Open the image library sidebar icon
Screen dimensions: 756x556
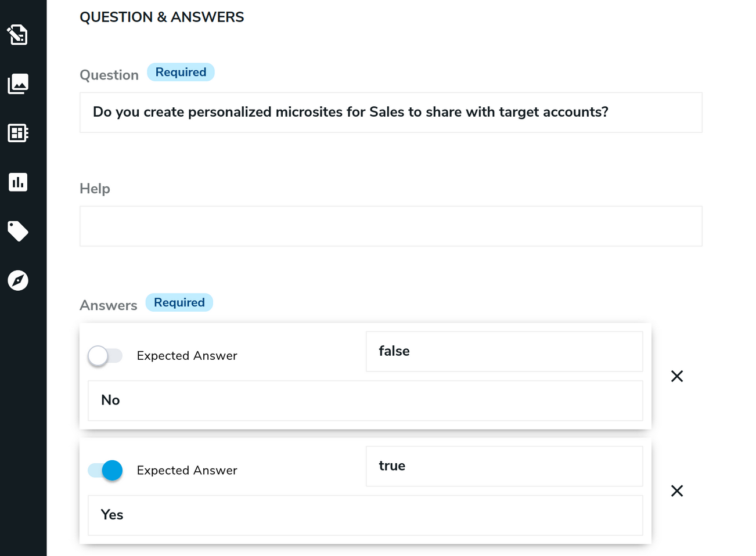click(18, 84)
